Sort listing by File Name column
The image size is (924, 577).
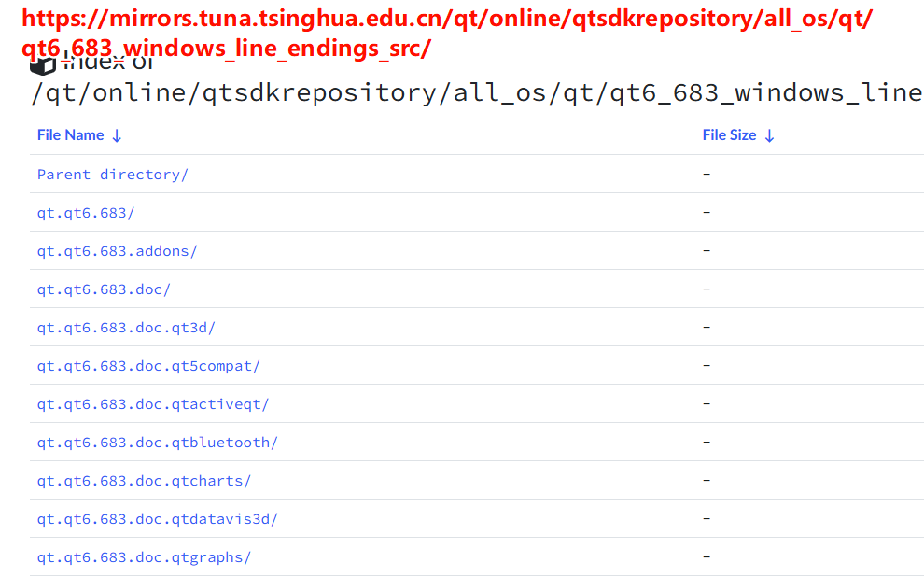(x=71, y=135)
